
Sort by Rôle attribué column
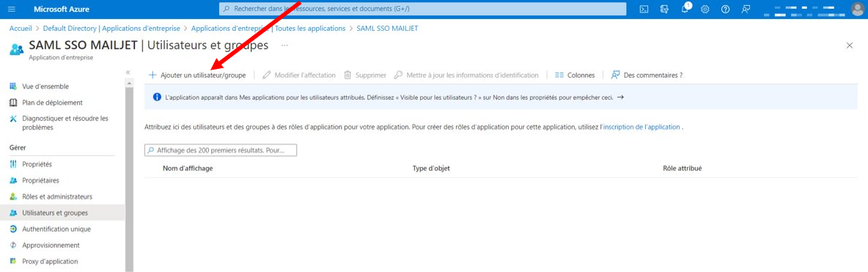[x=683, y=168]
